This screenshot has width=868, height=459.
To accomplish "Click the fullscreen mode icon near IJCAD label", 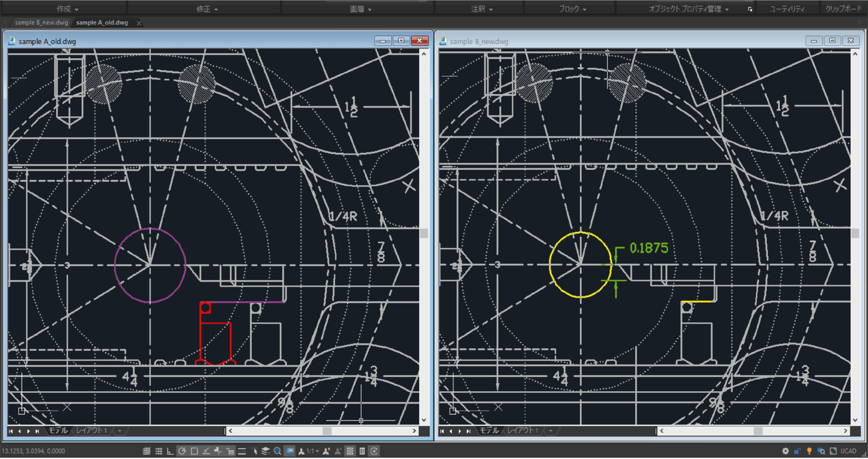I will [833, 451].
